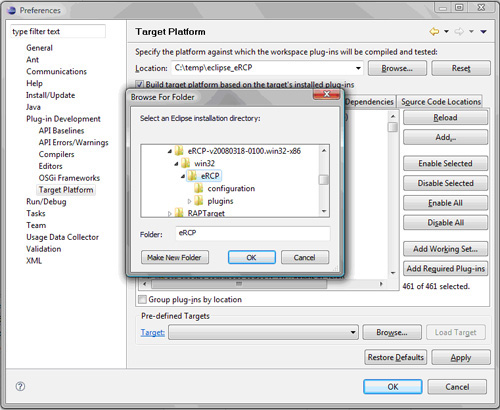
Task: Select the plugins folder icon
Action: pos(199,201)
